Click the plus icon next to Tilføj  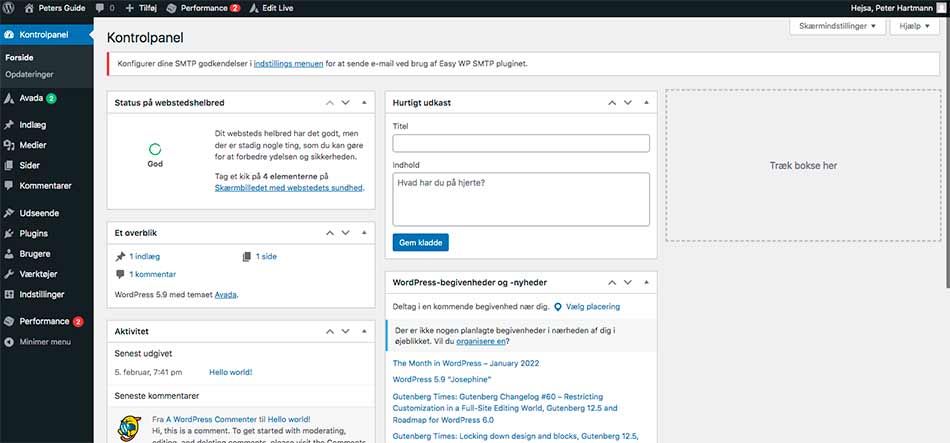click(130, 8)
